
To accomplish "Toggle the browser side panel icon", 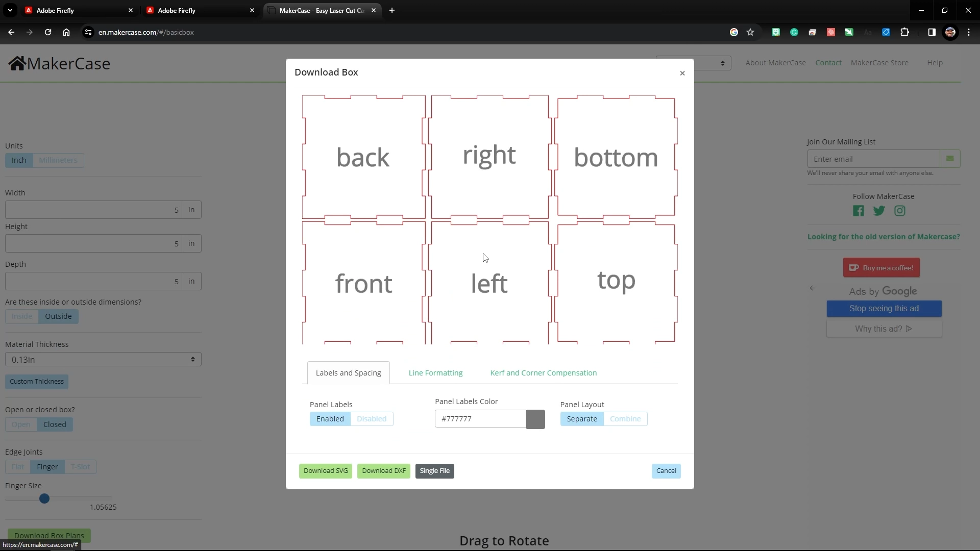I will click(932, 32).
